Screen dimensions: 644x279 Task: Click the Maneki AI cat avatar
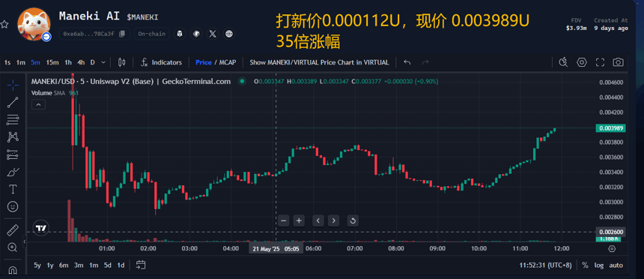click(x=34, y=24)
